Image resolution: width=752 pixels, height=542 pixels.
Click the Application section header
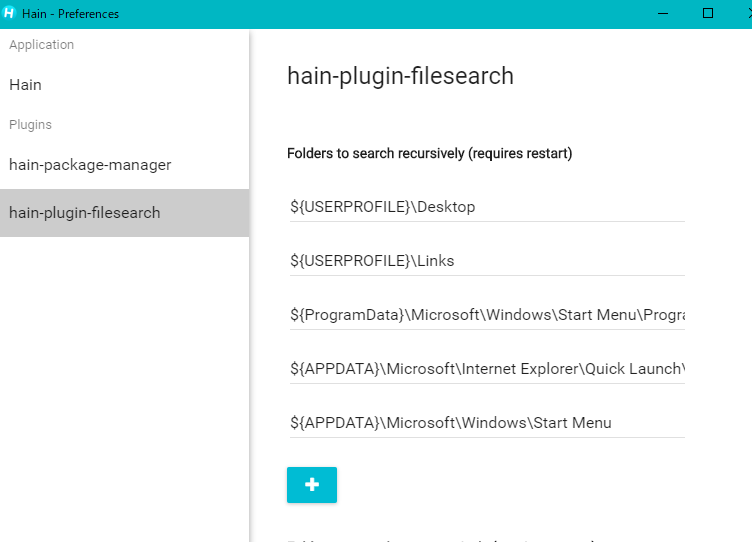click(42, 45)
